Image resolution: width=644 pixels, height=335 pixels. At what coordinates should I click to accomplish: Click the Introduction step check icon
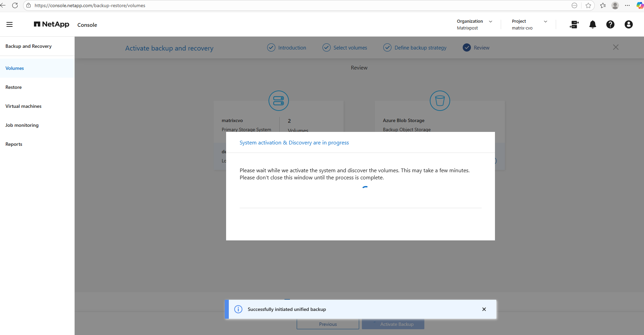(x=271, y=47)
